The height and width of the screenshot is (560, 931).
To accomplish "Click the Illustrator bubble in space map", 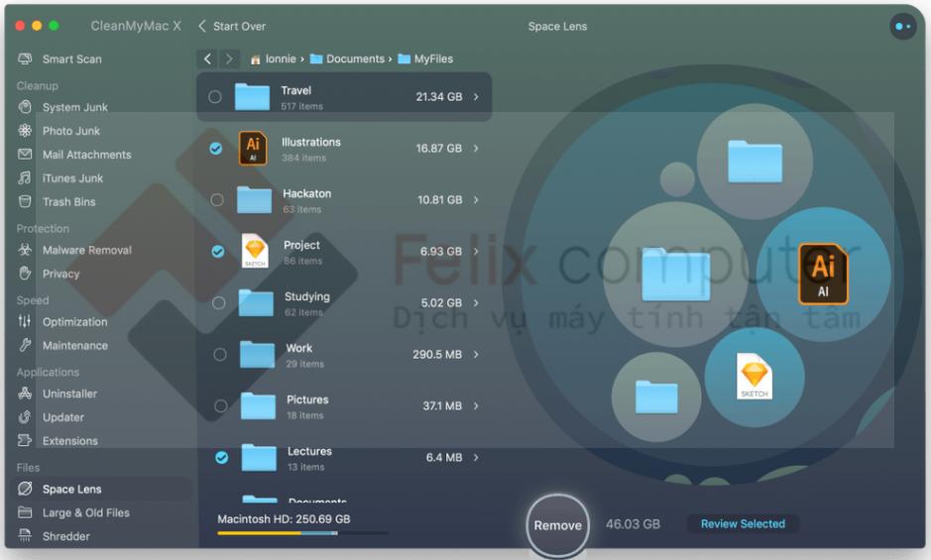I will (823, 274).
